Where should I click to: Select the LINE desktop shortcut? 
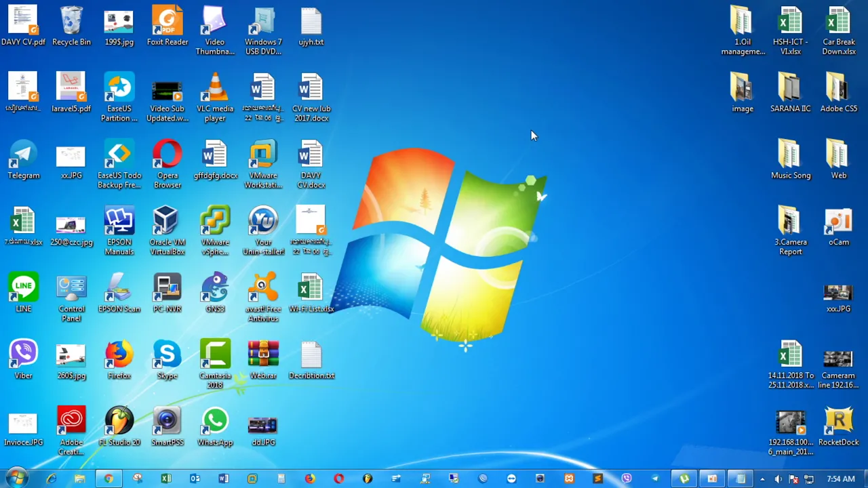click(24, 293)
